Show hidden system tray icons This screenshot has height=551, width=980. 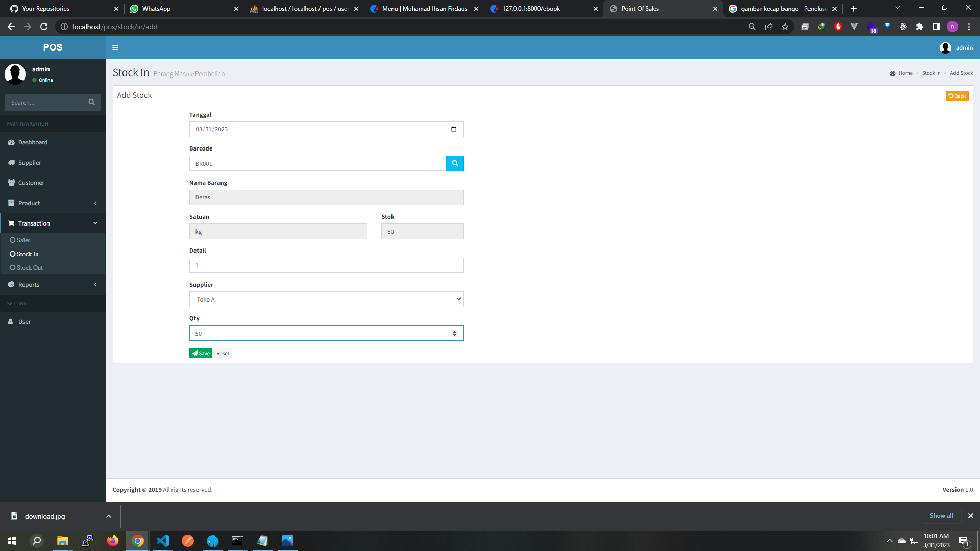coord(890,541)
